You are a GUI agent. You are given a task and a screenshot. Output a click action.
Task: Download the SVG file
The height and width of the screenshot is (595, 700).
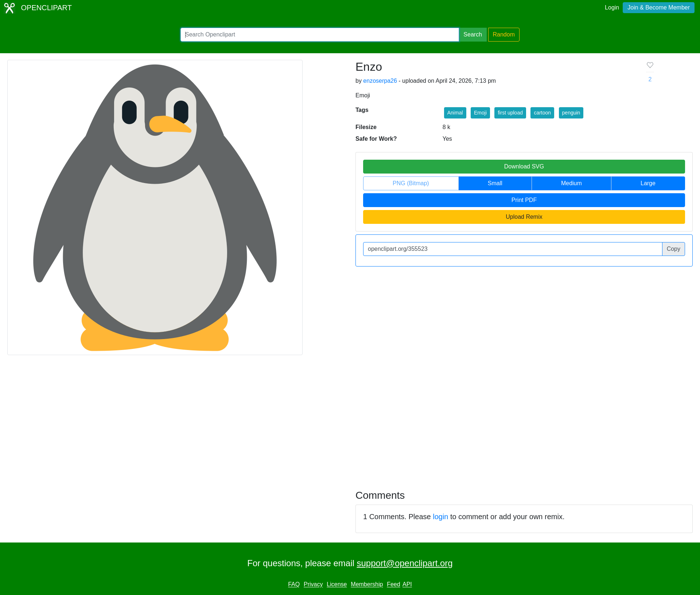[x=524, y=167]
